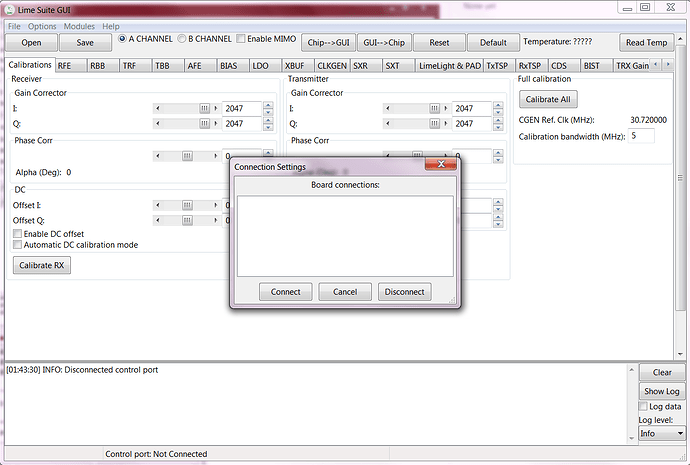Open the Modules menu
This screenshot has height=465, width=690.
(79, 26)
